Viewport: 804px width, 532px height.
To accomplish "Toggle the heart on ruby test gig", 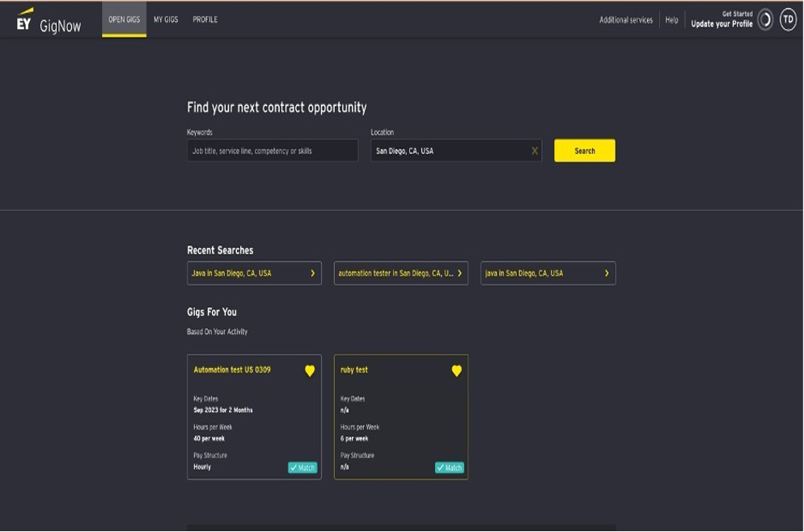I will (456, 371).
